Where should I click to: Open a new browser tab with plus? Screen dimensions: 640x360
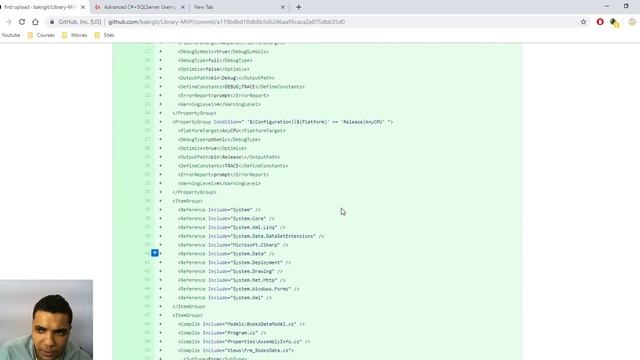pos(299,7)
